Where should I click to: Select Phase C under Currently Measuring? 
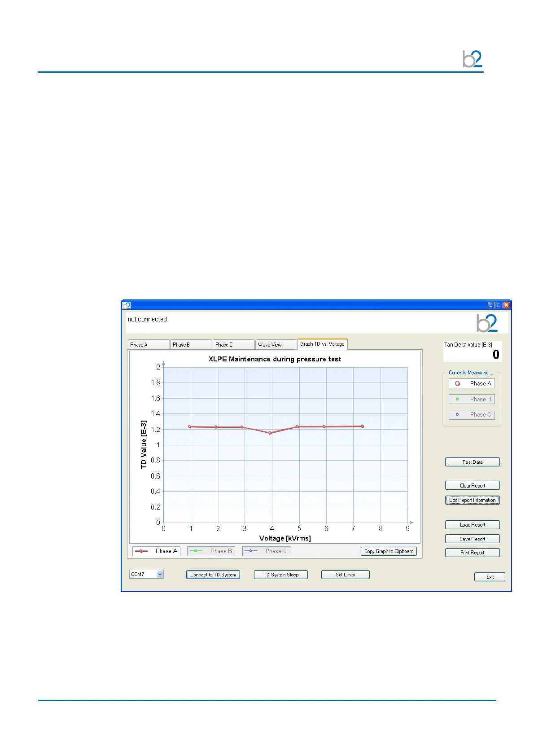coord(472,414)
